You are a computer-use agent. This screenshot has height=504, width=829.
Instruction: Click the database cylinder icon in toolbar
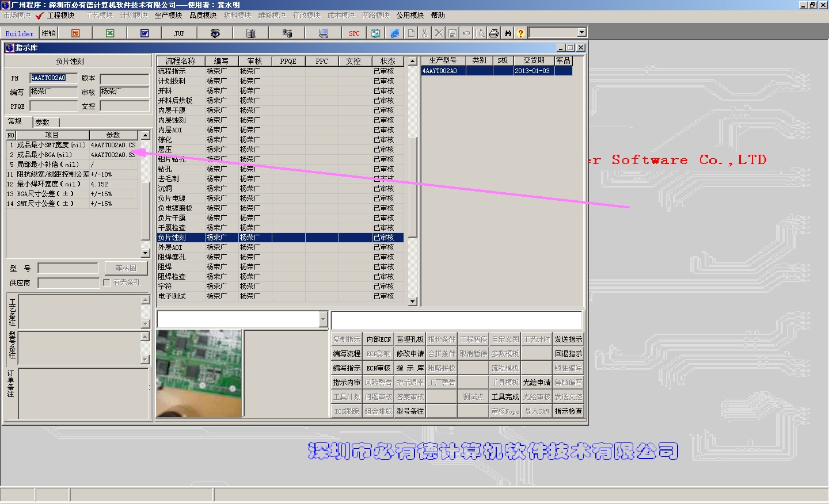tap(250, 33)
